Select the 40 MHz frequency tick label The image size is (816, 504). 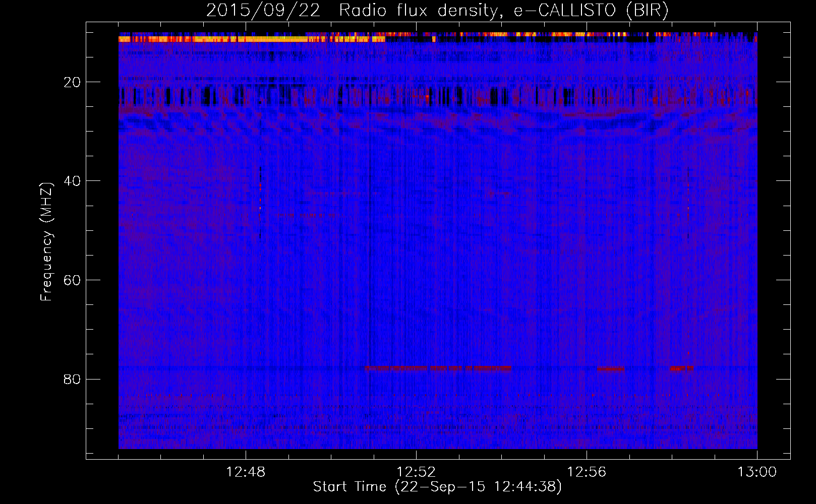point(72,181)
